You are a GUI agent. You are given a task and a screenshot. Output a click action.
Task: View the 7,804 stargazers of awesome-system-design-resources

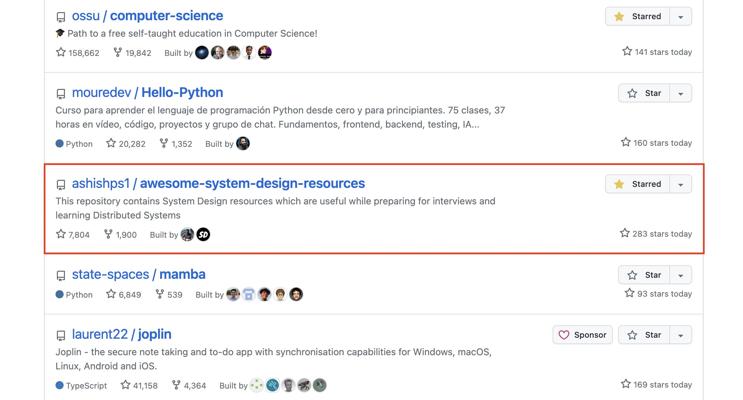click(x=72, y=235)
